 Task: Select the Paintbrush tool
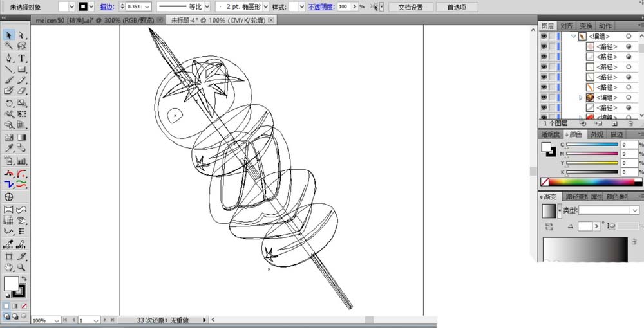[x=8, y=80]
